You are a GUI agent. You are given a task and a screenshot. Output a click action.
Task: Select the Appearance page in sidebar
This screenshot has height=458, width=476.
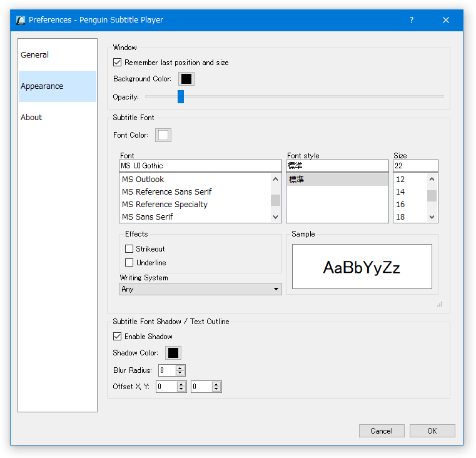58,86
